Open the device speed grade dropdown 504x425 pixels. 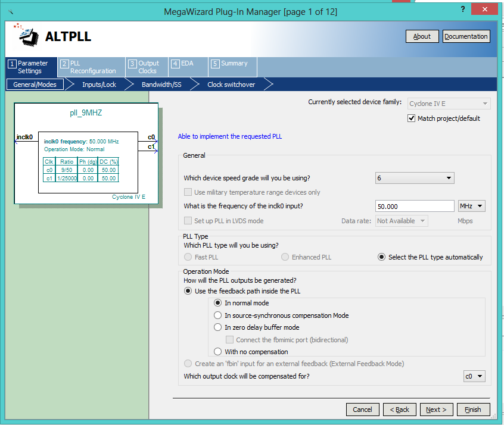[x=415, y=178]
